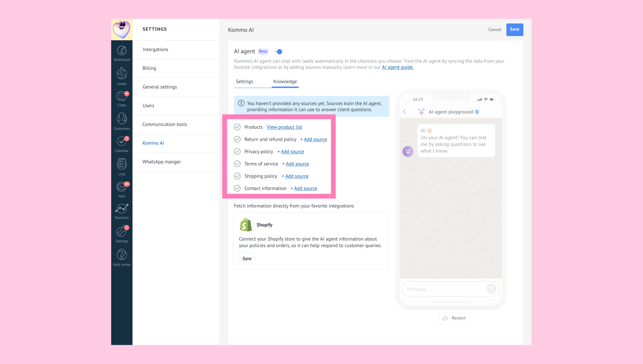Screen dimensions: 643x364
Task: Check the Privacy policy circle
Action: [237, 152]
